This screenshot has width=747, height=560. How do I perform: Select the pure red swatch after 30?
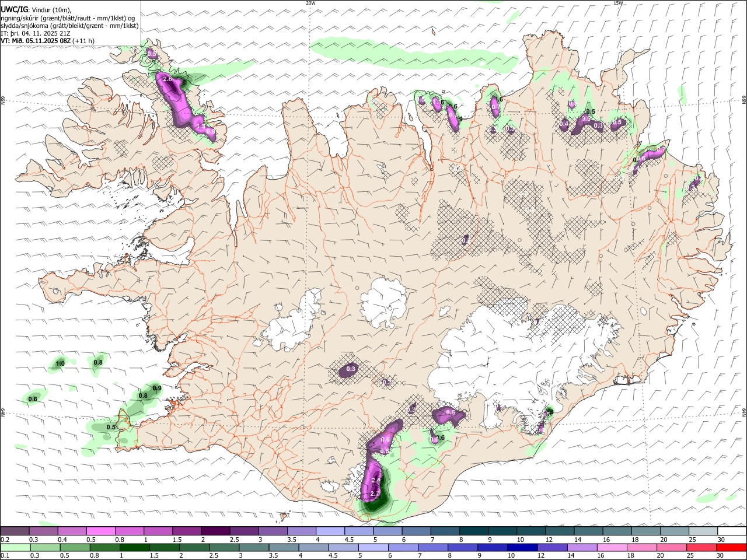coord(732,547)
